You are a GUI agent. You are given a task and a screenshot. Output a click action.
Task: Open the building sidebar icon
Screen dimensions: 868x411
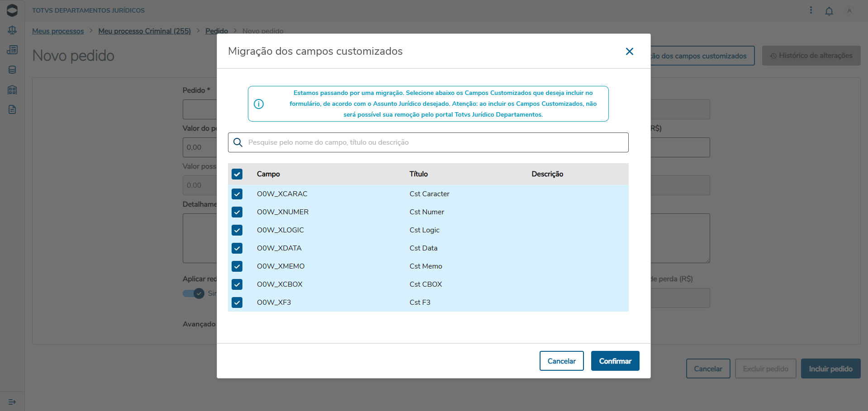12,90
